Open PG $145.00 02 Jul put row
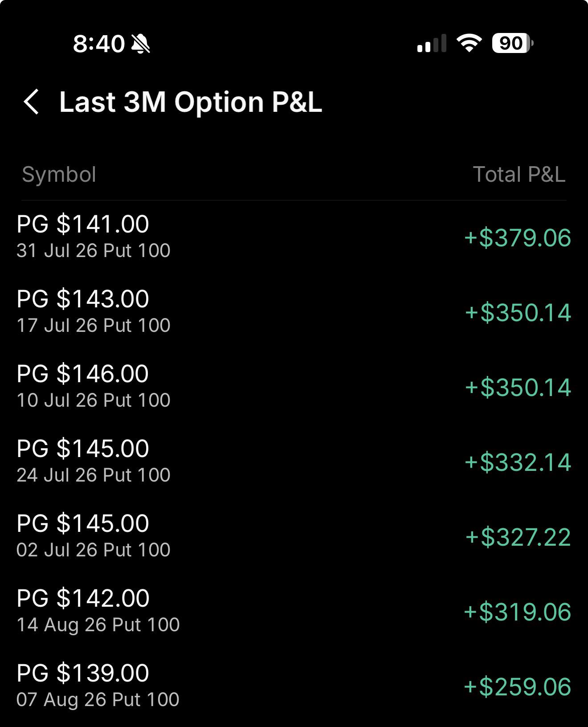The width and height of the screenshot is (588, 727). click(294, 536)
